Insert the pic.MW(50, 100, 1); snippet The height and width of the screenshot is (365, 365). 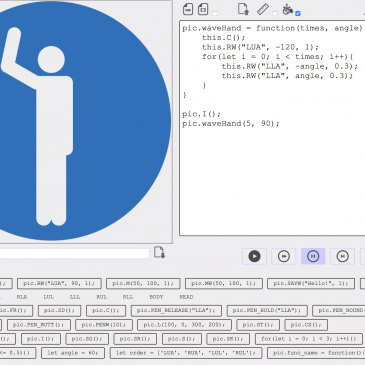pyautogui.click(x=224, y=284)
